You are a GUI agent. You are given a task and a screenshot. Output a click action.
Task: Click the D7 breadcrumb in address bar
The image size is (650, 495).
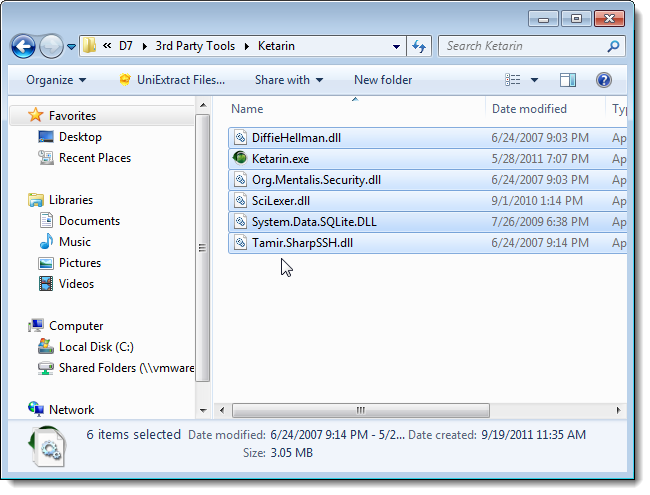(x=126, y=46)
